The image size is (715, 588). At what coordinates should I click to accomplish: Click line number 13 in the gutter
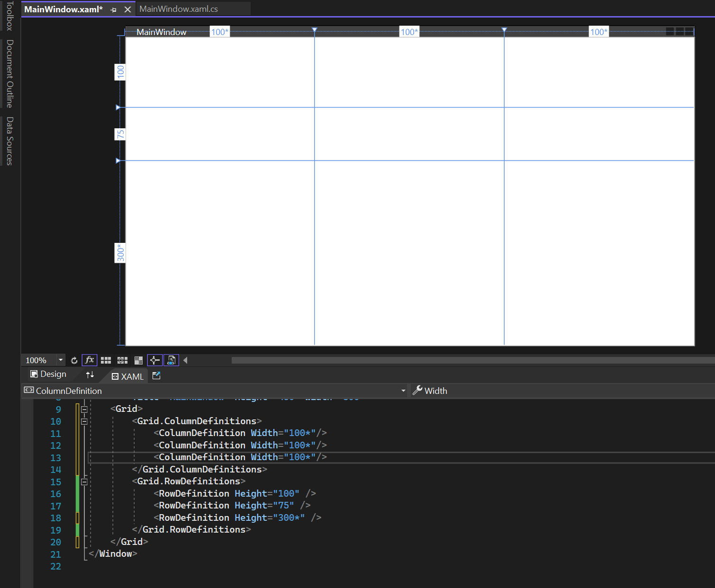[x=55, y=457]
